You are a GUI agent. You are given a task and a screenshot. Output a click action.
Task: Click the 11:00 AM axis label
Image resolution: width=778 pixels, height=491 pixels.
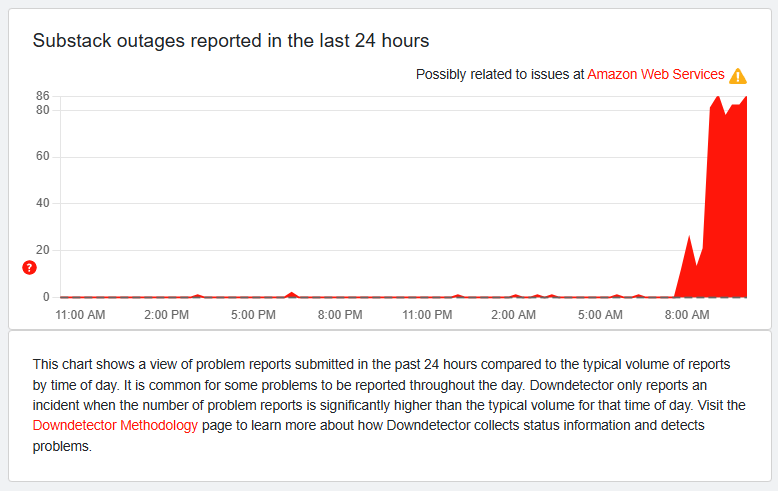pos(80,315)
